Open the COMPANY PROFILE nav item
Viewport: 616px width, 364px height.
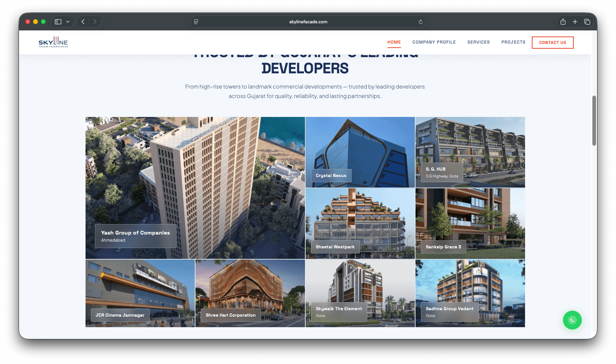434,42
